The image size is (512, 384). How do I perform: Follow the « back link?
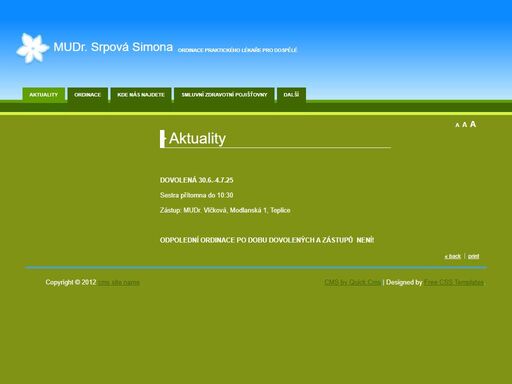[453, 256]
